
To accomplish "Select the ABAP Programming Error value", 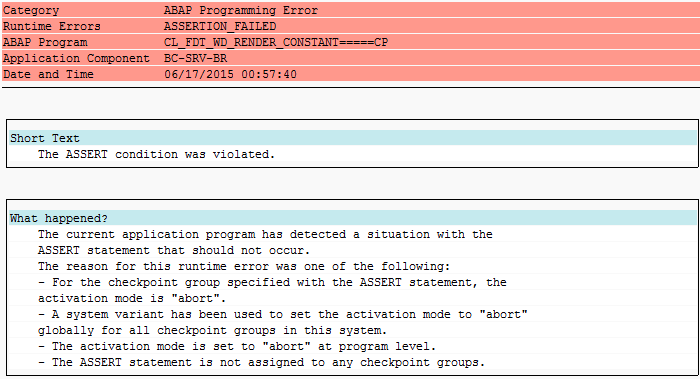I will [x=241, y=10].
